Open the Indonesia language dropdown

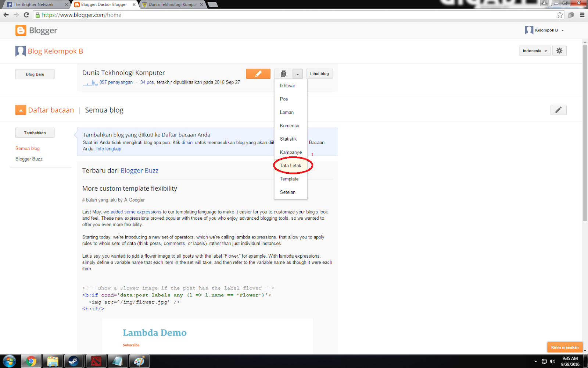tap(535, 51)
